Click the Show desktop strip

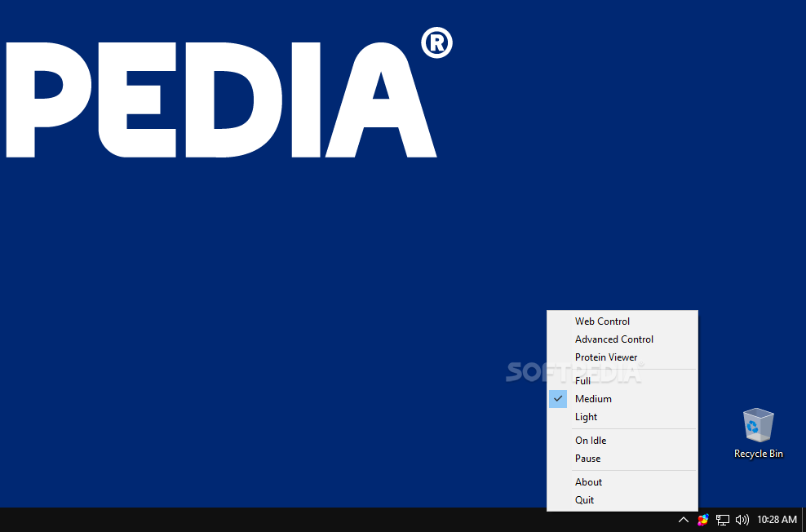coord(804,520)
